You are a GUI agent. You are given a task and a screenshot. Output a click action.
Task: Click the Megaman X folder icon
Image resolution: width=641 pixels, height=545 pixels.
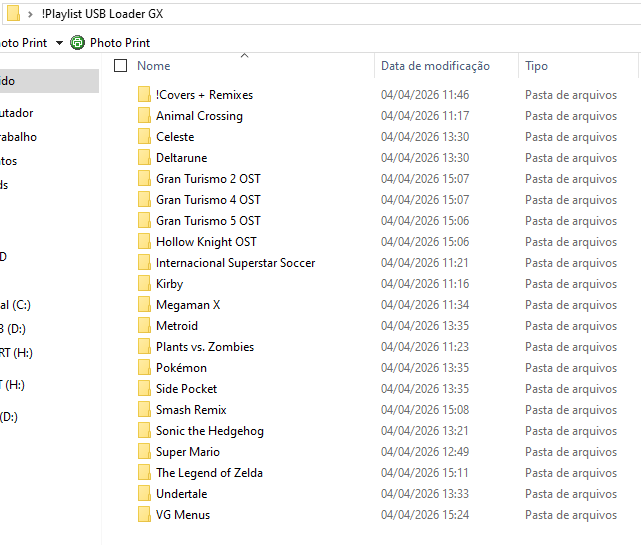pos(144,304)
